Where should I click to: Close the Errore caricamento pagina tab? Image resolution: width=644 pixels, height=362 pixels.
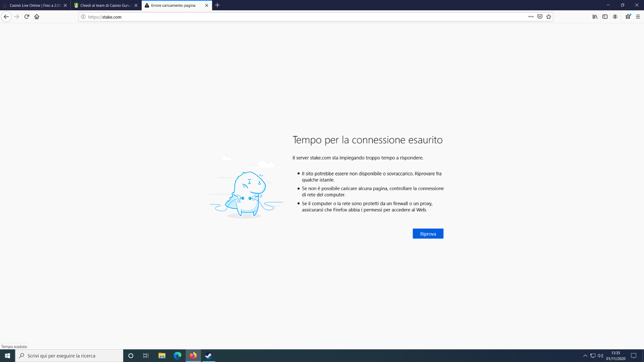[x=207, y=6]
